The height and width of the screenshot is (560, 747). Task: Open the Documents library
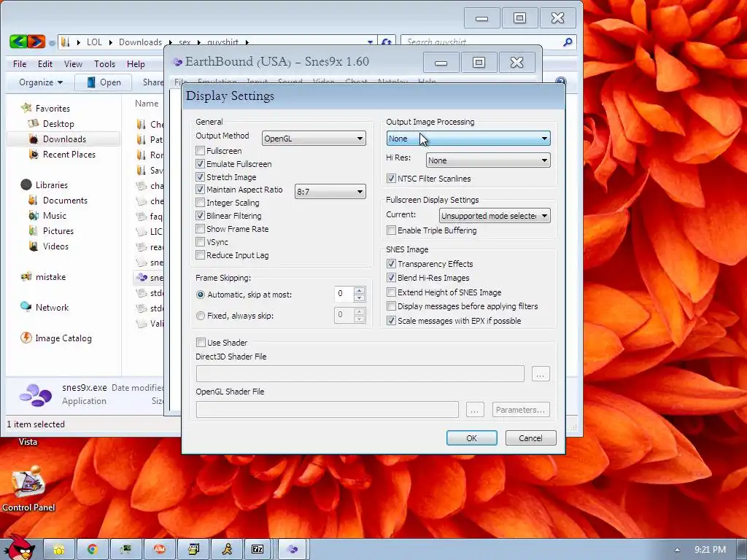[x=65, y=200]
